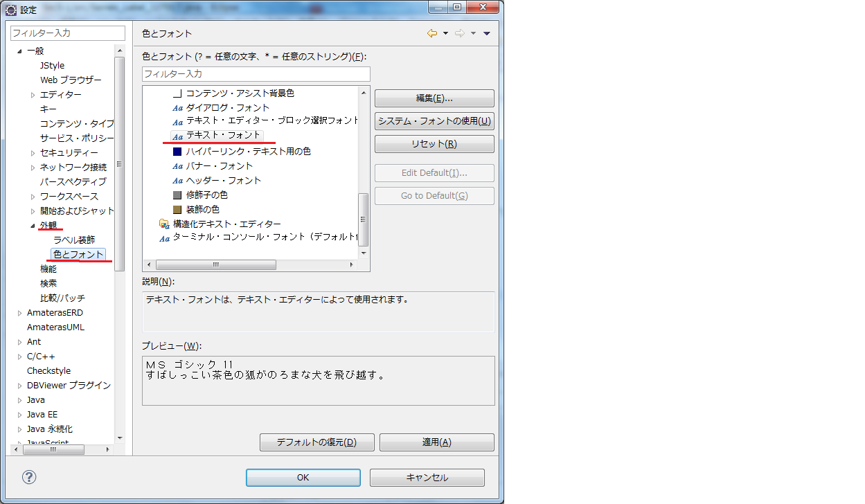
Task: Click the リセット(R) button
Action: point(434,144)
